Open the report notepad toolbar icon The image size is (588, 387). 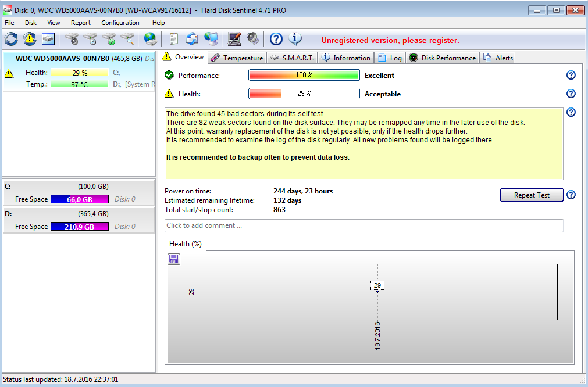174,38
